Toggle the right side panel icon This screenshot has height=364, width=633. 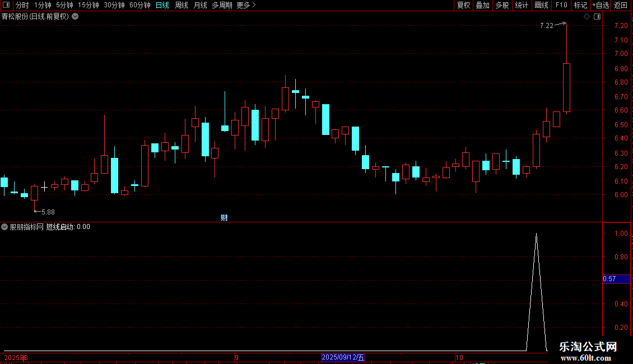(597, 17)
